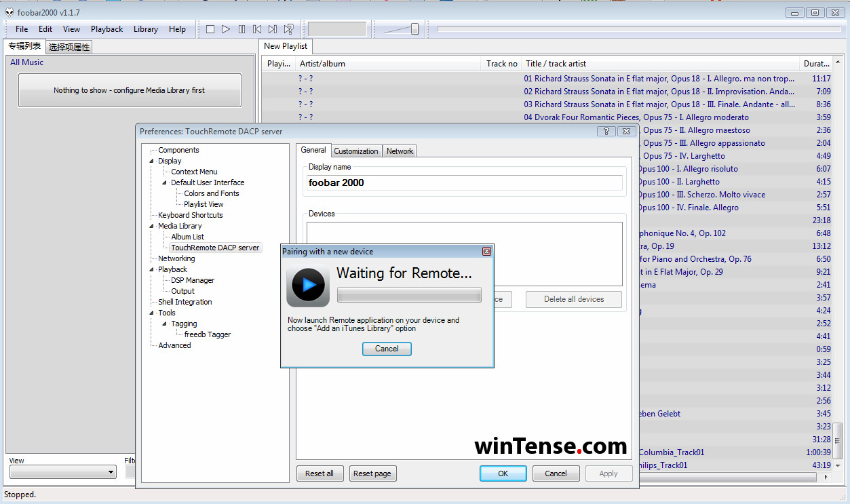Click the Delete all devices button

click(574, 299)
